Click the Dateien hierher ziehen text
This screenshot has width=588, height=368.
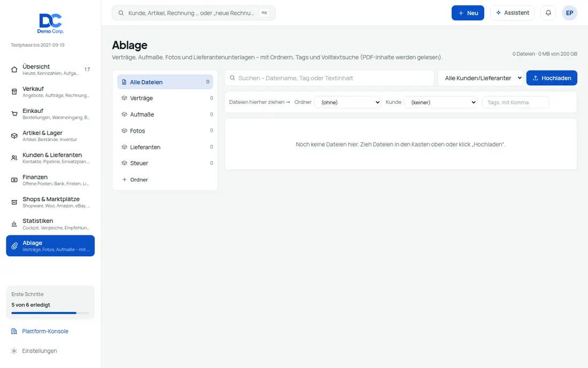point(259,102)
